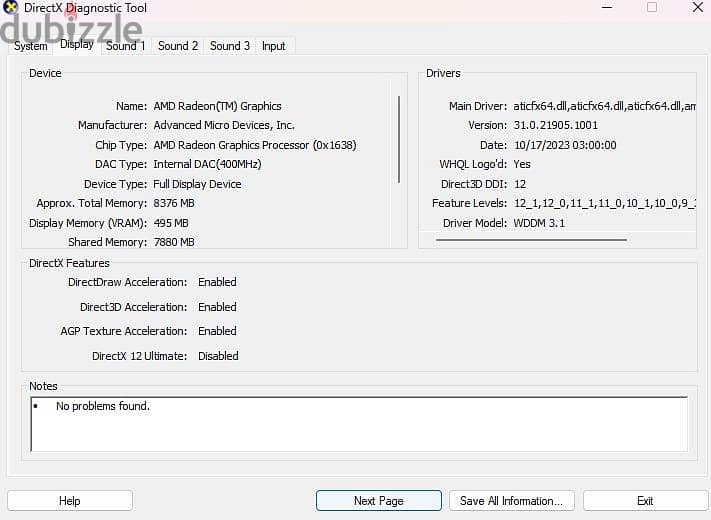Click the Device panel vertical scrollbar
The height and width of the screenshot is (520, 711).
pyautogui.click(x=399, y=139)
